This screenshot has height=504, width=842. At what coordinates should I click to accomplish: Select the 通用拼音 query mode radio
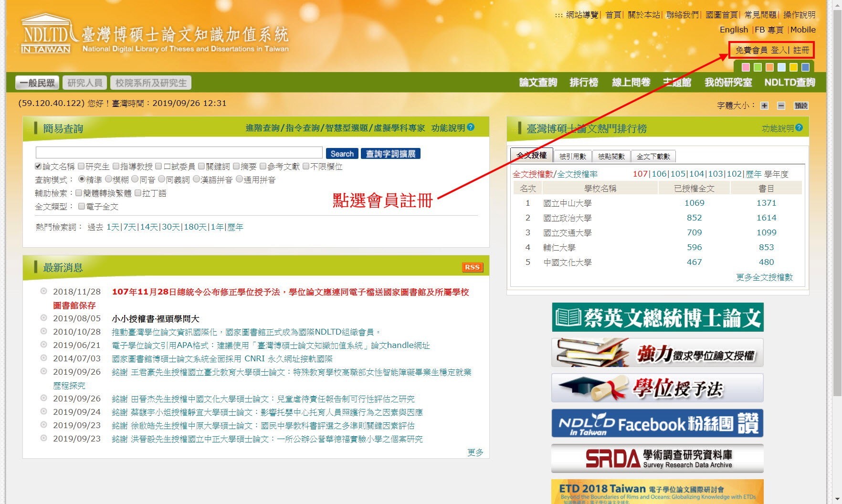(x=239, y=179)
